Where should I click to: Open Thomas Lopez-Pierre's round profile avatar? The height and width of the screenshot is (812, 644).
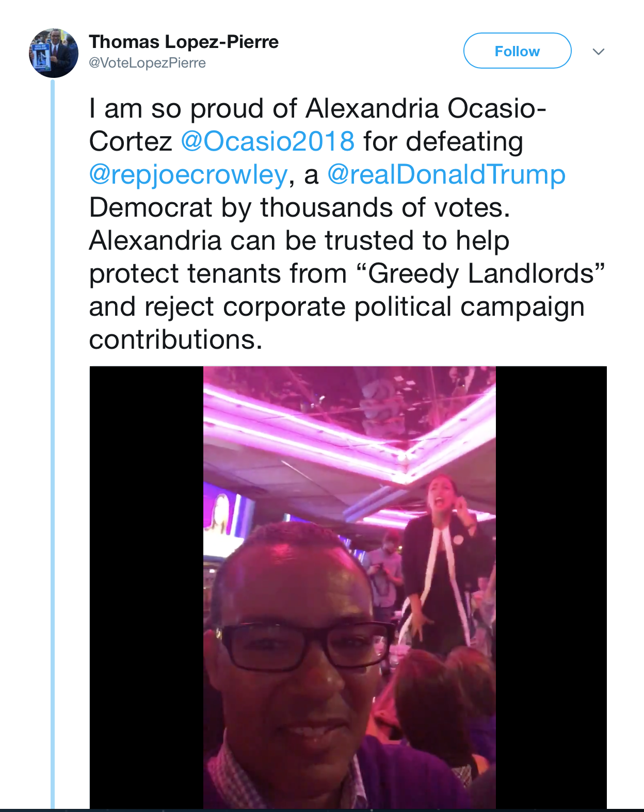(x=54, y=53)
